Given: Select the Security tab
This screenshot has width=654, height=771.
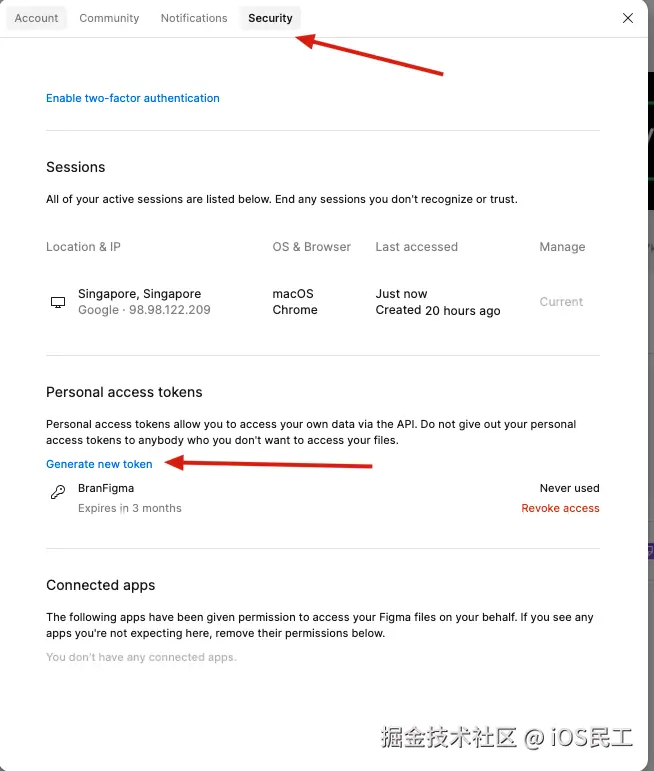Looking at the screenshot, I should point(270,18).
